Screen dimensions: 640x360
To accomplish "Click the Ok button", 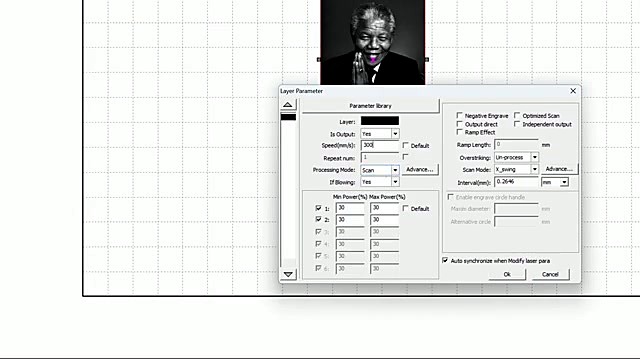I will [x=507, y=274].
